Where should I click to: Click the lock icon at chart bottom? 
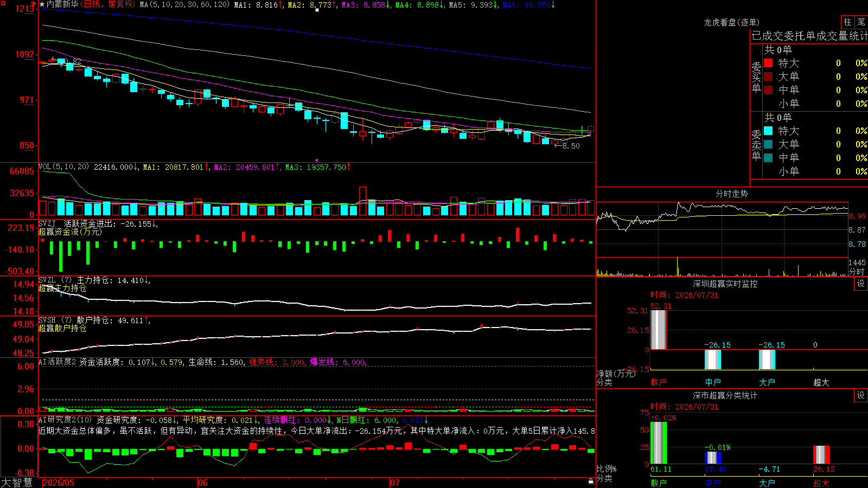(x=591, y=481)
